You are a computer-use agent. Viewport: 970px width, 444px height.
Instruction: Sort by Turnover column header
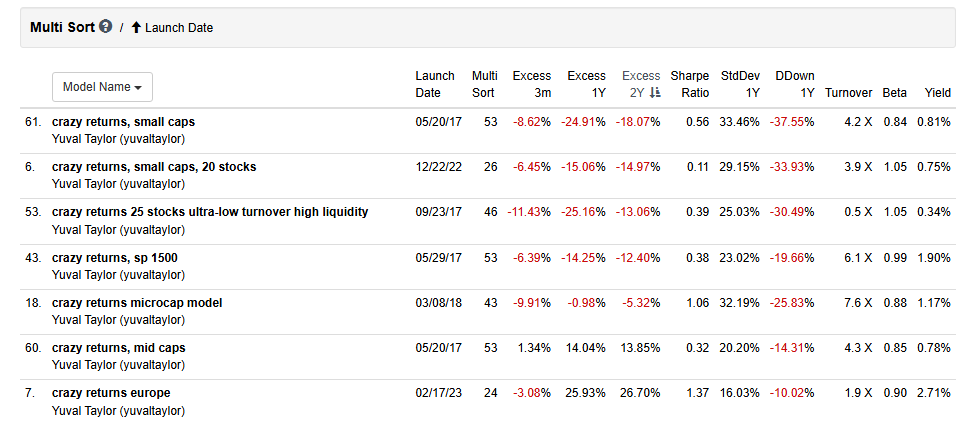coord(848,92)
